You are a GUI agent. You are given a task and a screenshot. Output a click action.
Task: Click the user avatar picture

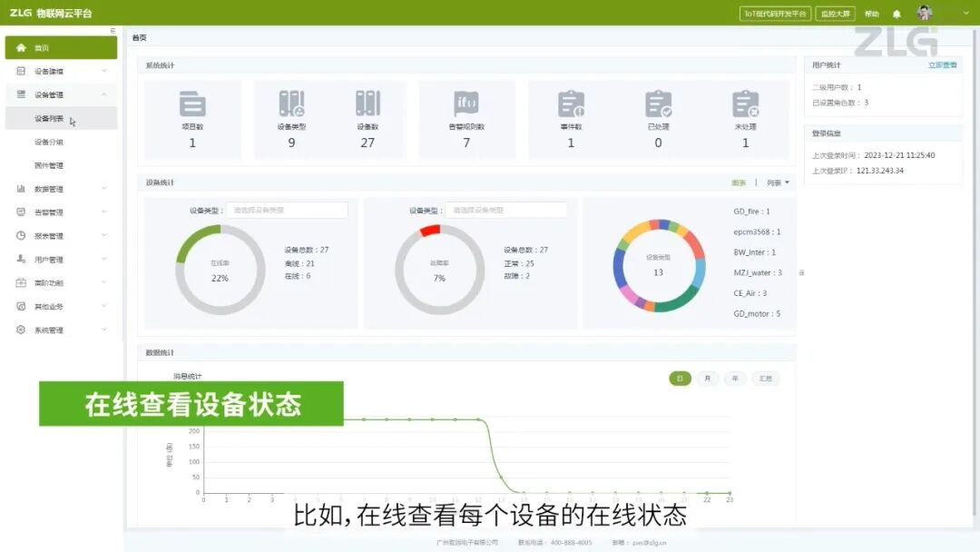[x=925, y=13]
